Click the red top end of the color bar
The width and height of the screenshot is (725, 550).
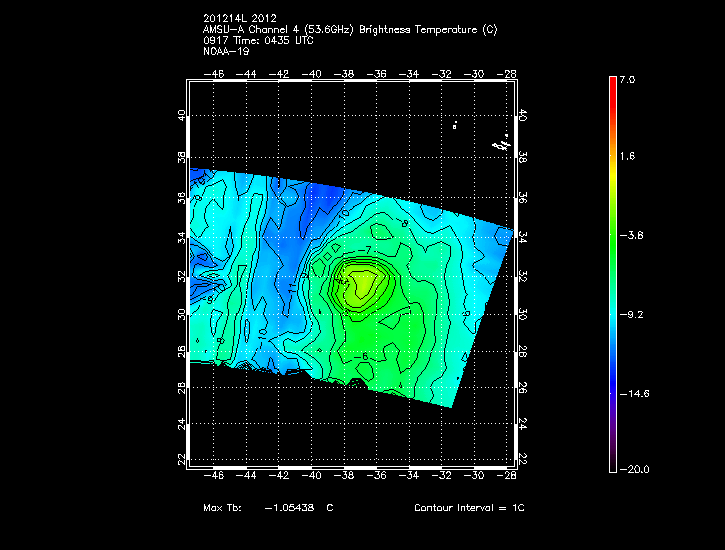(612, 82)
